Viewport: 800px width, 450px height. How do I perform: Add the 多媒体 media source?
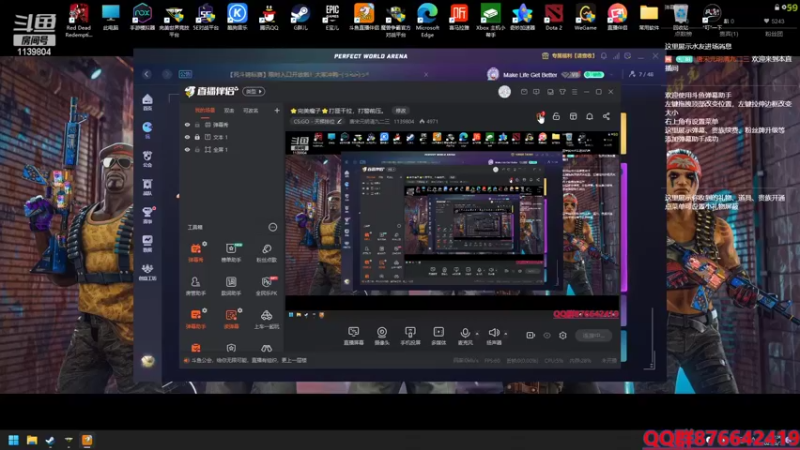(438, 336)
